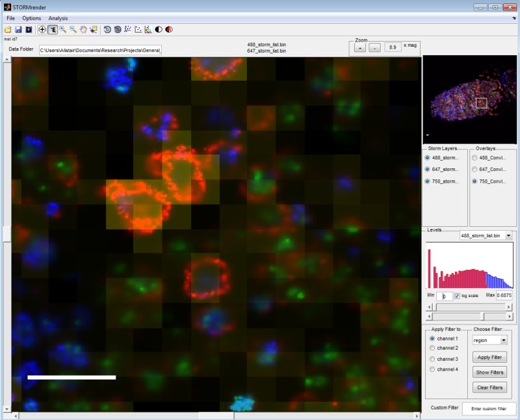The image size is (520, 420).
Task: Enable the 488_Convl overlay
Action: coord(474,157)
